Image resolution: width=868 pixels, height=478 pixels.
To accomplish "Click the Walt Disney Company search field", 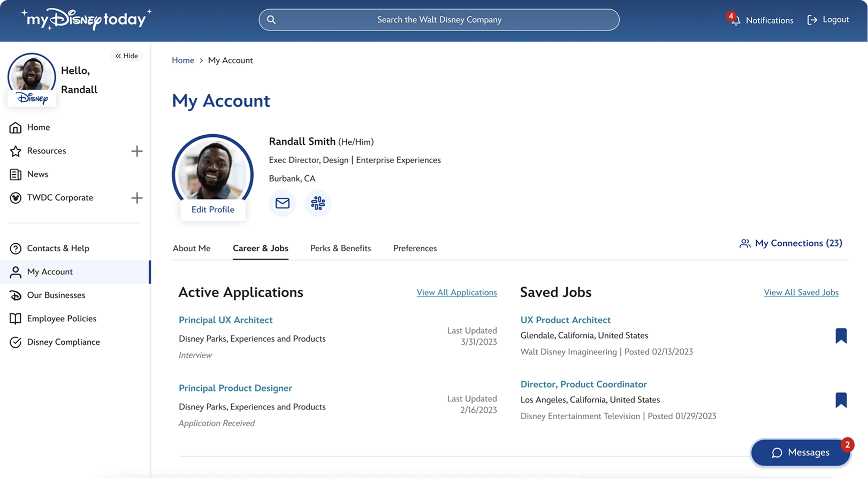I will 439,20.
